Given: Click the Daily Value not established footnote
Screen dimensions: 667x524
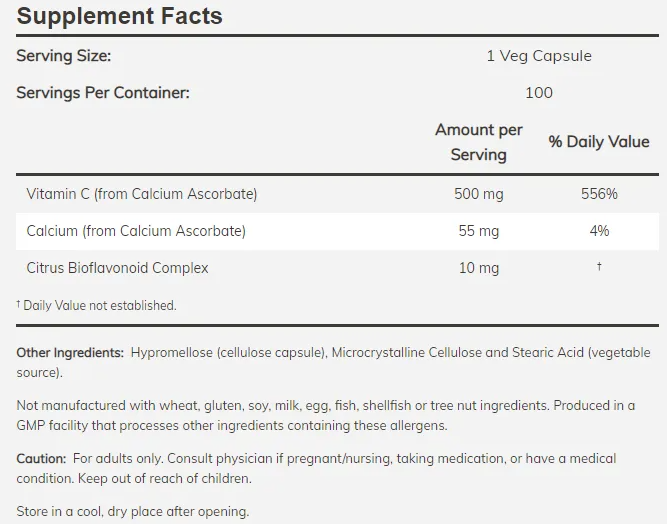Looking at the screenshot, I should point(97,305).
